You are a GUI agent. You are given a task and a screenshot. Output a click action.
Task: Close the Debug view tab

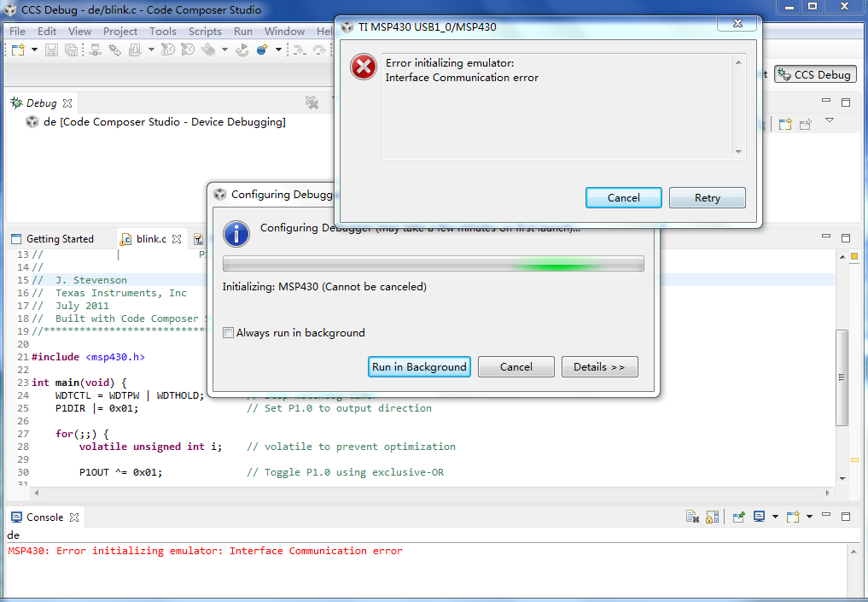(67, 103)
